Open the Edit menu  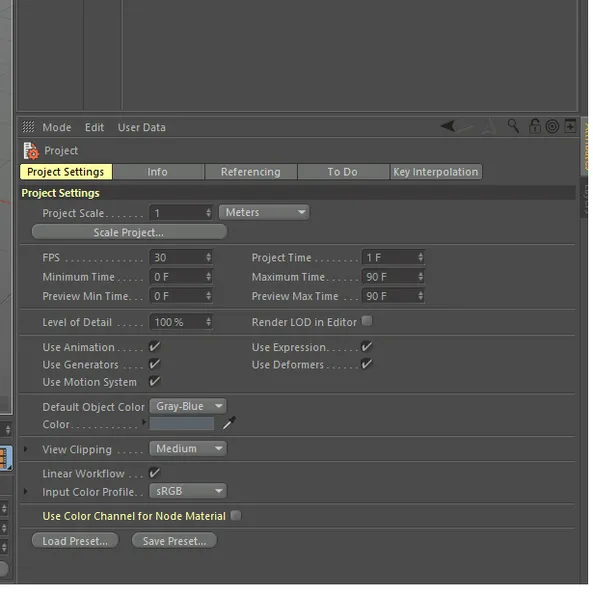coord(94,127)
